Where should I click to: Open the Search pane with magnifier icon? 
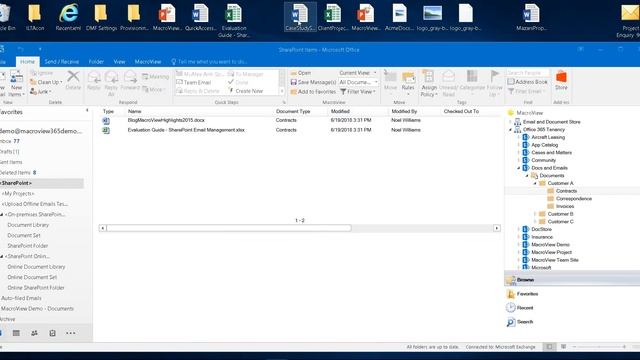pos(520,322)
